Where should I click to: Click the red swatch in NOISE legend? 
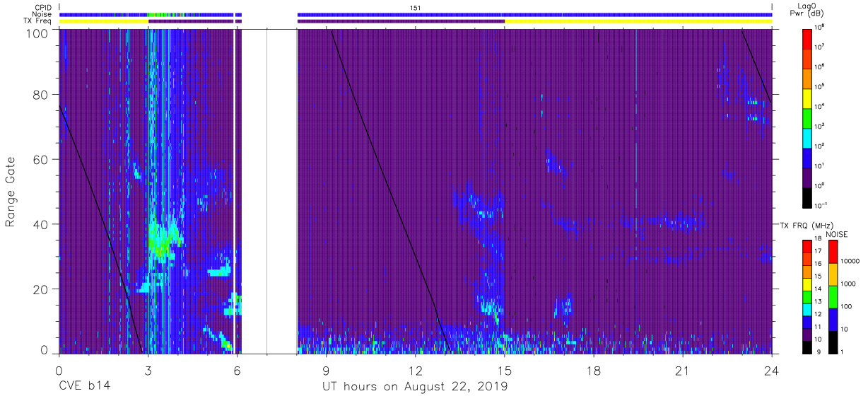tap(833, 252)
